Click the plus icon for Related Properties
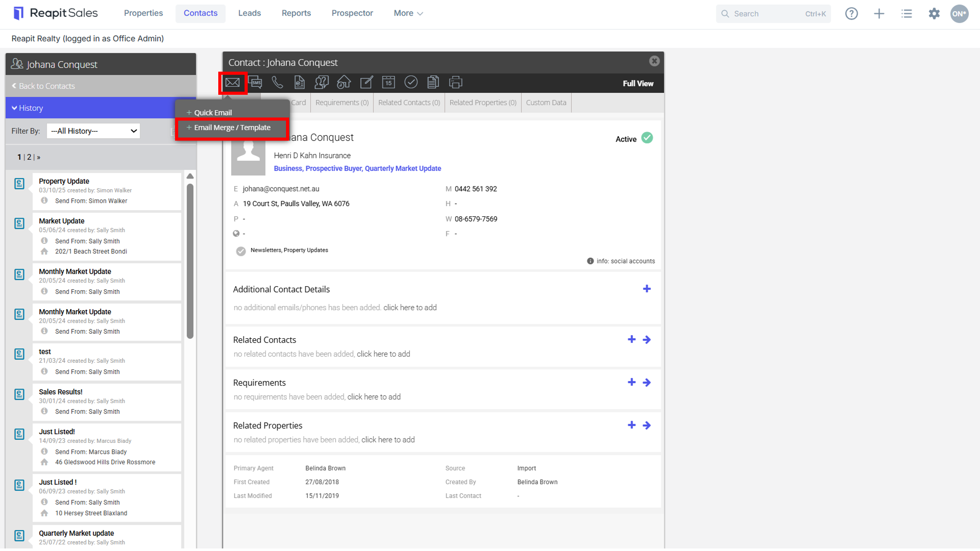The width and height of the screenshot is (980, 551). [x=632, y=425]
